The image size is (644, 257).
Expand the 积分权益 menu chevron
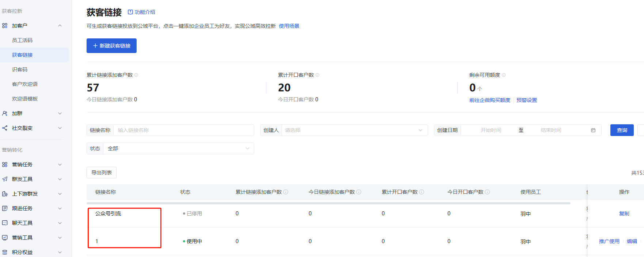click(x=60, y=252)
